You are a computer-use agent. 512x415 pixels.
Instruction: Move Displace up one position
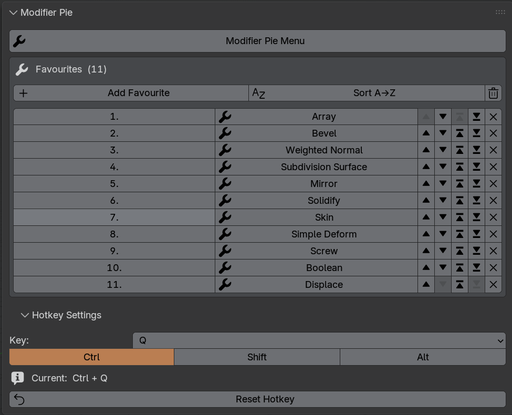426,285
